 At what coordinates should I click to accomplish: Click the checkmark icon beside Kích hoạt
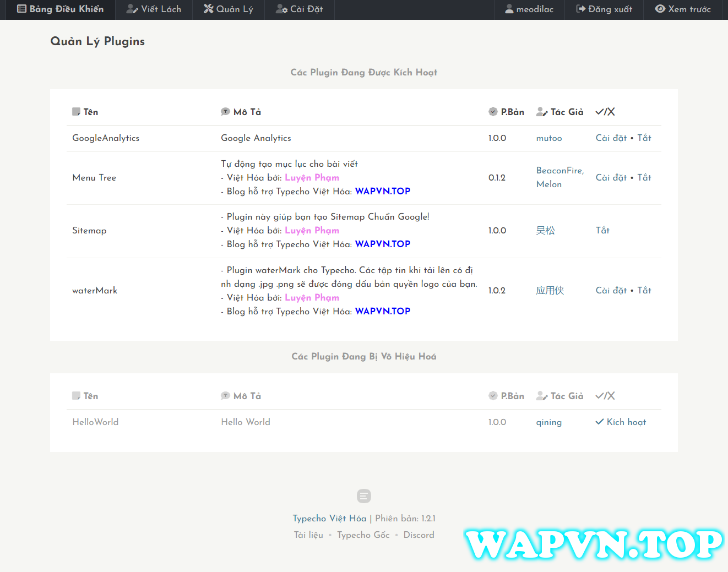pos(600,422)
